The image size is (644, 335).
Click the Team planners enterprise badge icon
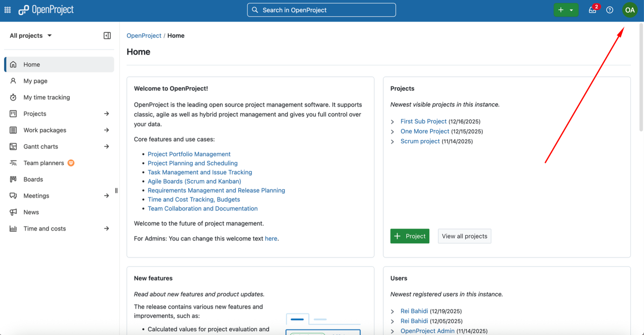tap(71, 163)
